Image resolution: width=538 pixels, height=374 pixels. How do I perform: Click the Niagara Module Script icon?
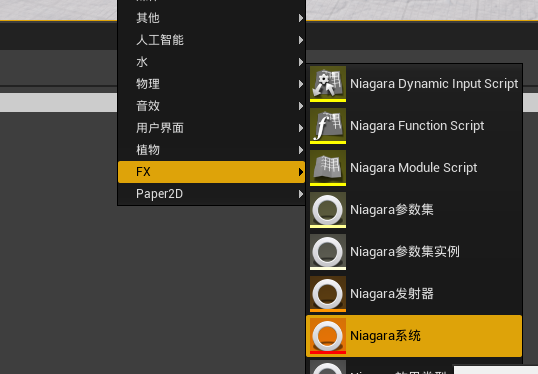[x=328, y=168]
